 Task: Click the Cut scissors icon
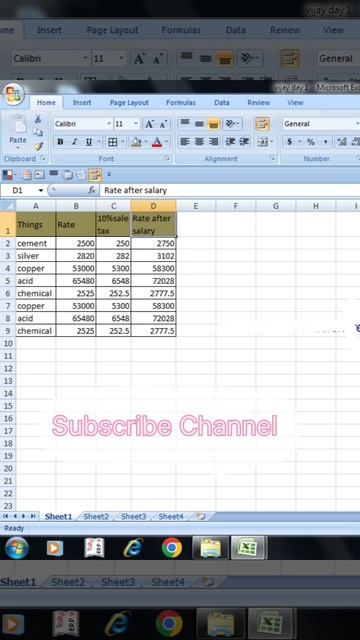pyautogui.click(x=38, y=119)
